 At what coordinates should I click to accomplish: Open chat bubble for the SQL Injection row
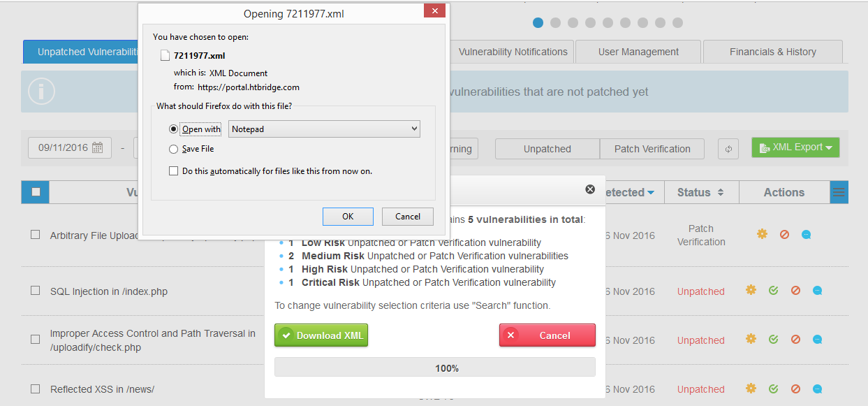coord(817,290)
